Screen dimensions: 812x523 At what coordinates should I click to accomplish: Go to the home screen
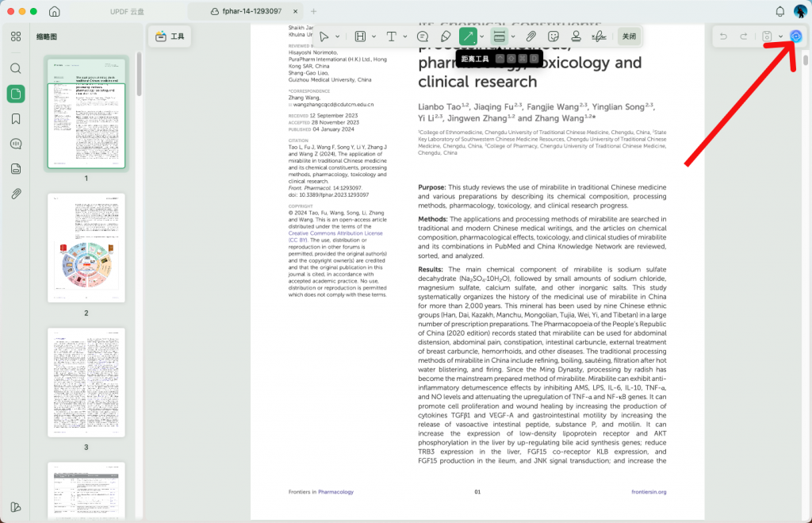tap(55, 11)
